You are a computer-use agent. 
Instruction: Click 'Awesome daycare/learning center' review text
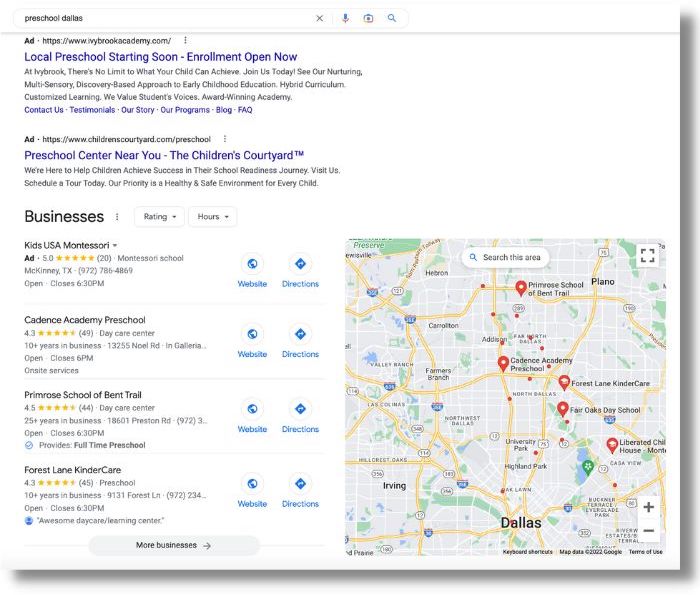[100, 520]
